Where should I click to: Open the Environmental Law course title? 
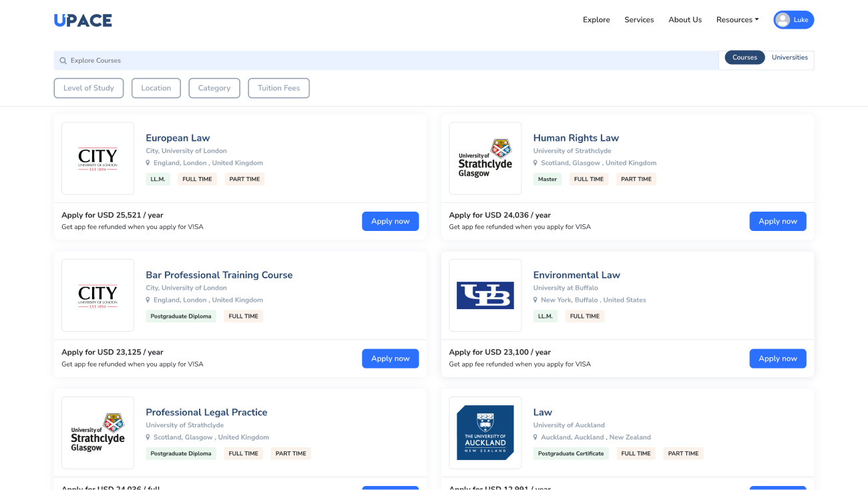[576, 275]
